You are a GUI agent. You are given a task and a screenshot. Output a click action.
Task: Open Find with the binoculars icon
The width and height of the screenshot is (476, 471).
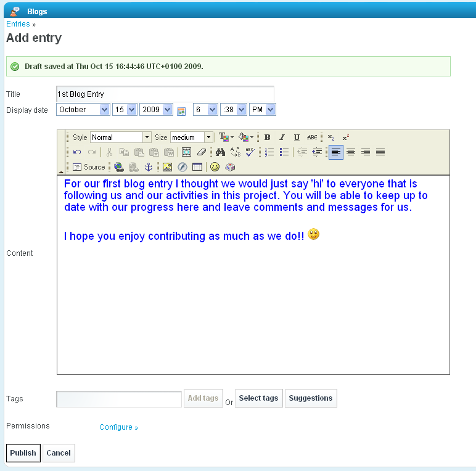pos(220,152)
